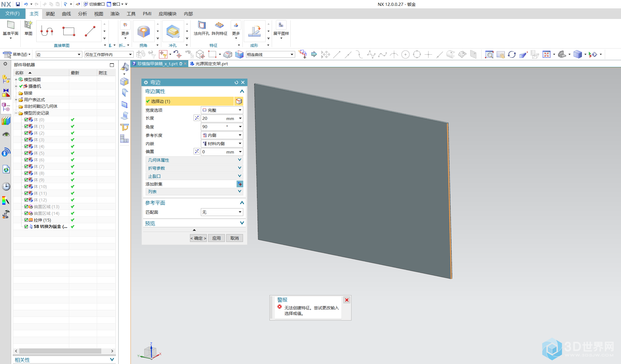Open the 菜单(M) menu button
Screen dimensions: 621x364
[x=17, y=54]
